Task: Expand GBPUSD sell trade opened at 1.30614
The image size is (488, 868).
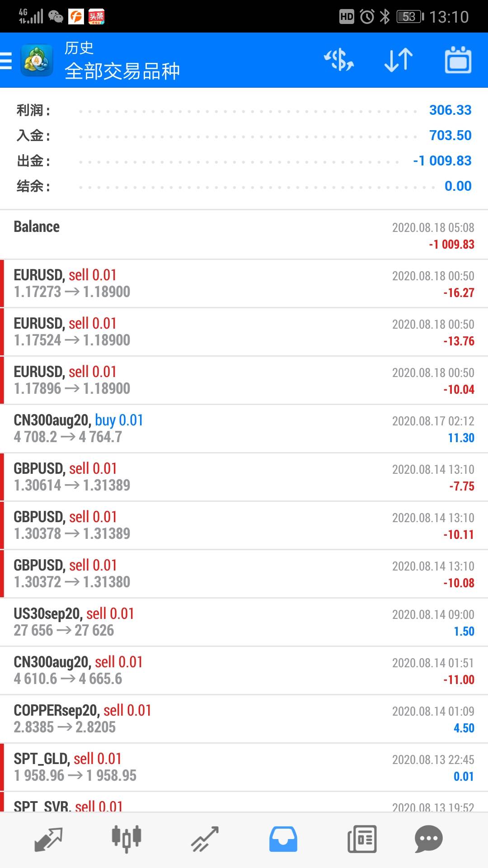Action: pos(244,477)
